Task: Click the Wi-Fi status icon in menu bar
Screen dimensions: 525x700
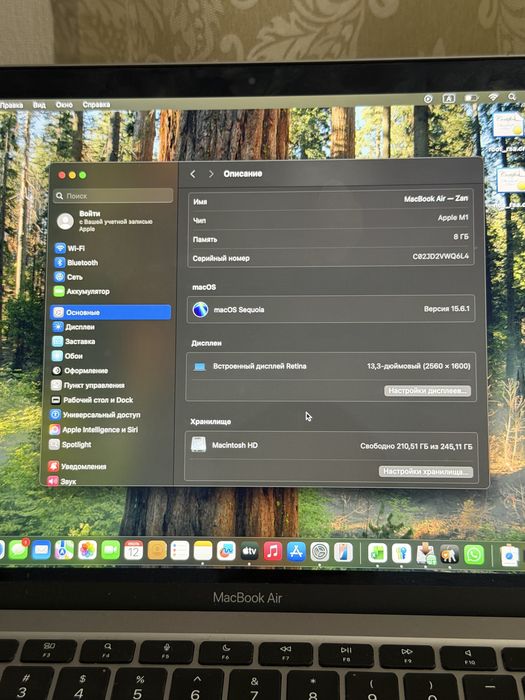Action: [x=492, y=97]
